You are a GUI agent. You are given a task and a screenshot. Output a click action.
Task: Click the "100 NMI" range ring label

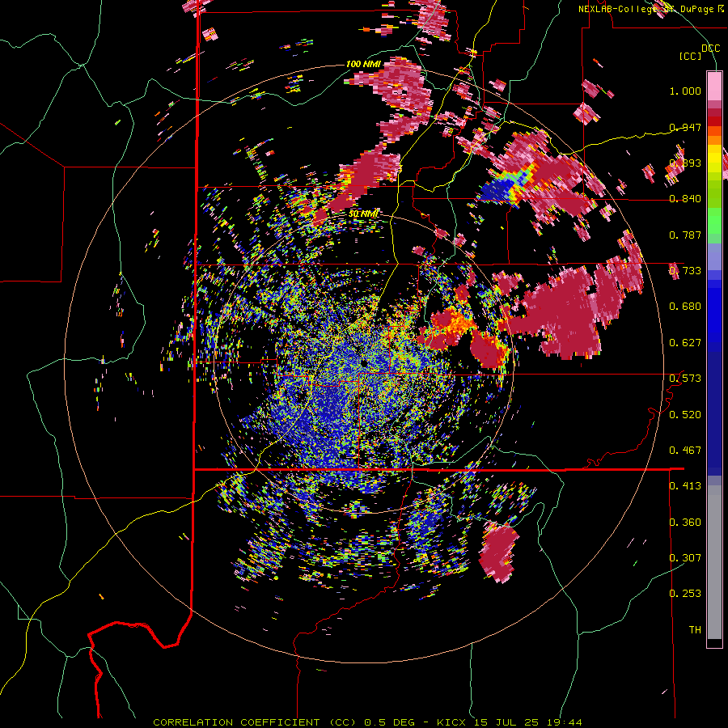pos(363,64)
